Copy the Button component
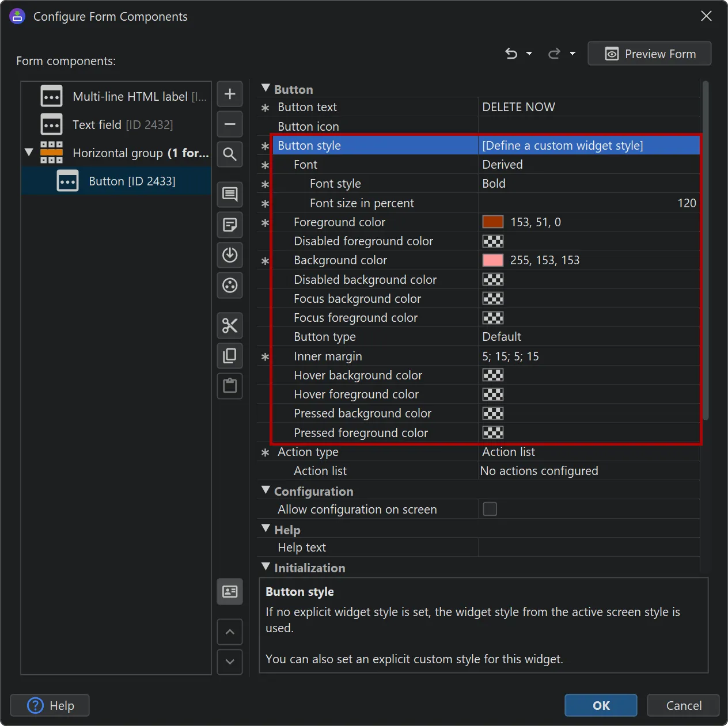This screenshot has height=726, width=728. 230,356
